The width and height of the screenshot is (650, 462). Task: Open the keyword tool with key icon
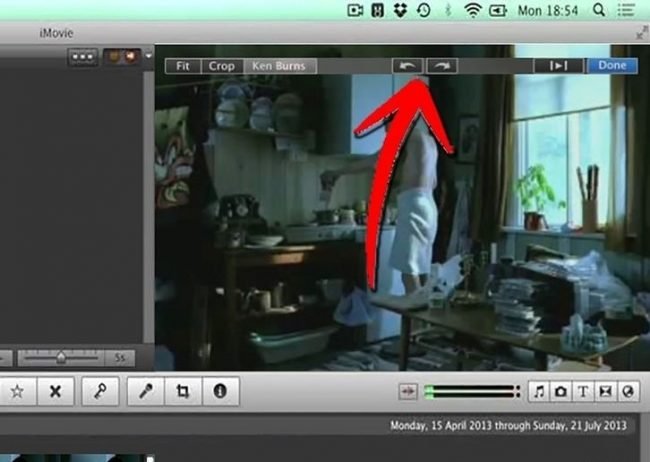pyautogui.click(x=101, y=392)
